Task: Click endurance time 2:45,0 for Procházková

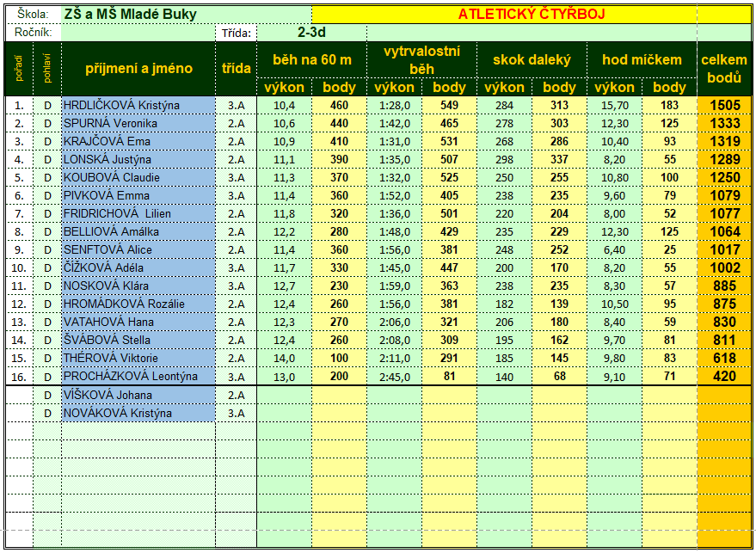Action: [395, 377]
